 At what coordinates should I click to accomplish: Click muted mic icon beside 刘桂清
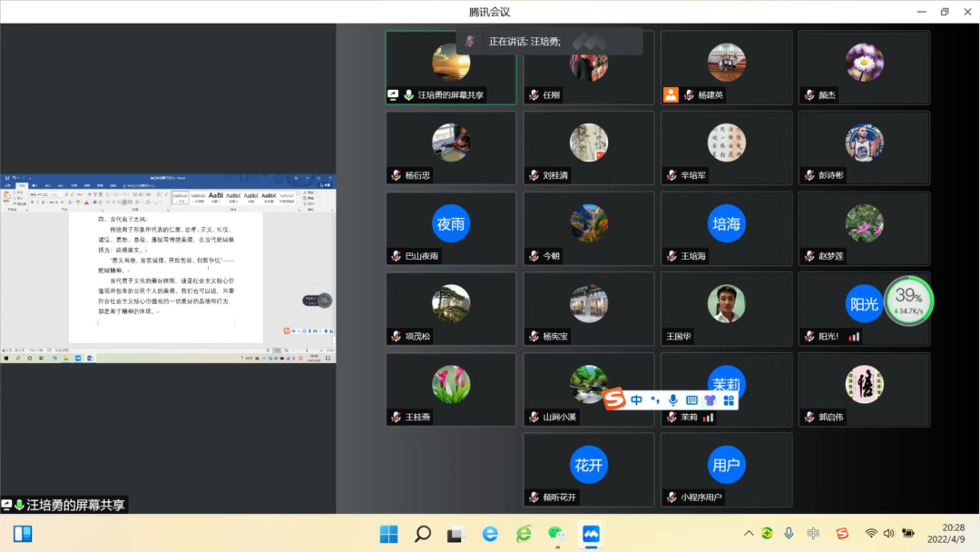(534, 175)
